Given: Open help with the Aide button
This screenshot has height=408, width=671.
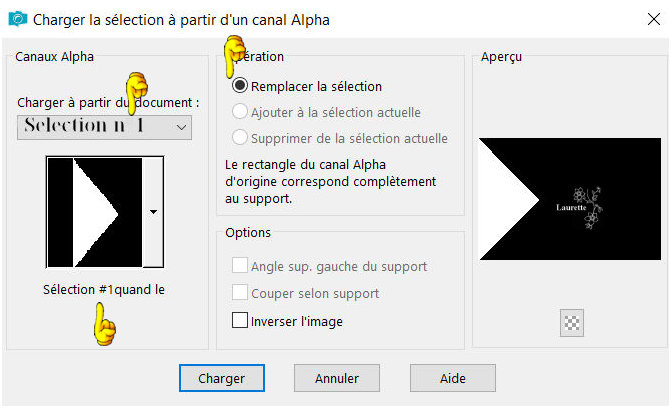Looking at the screenshot, I should click(453, 378).
